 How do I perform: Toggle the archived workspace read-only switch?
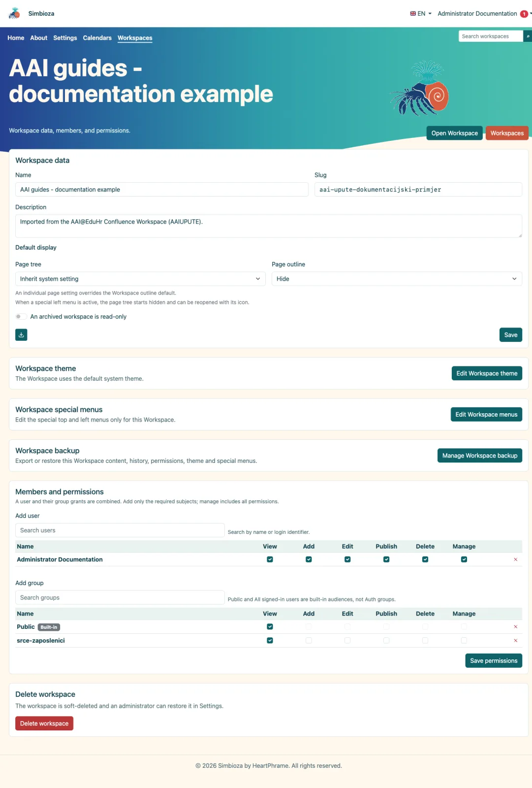[21, 317]
